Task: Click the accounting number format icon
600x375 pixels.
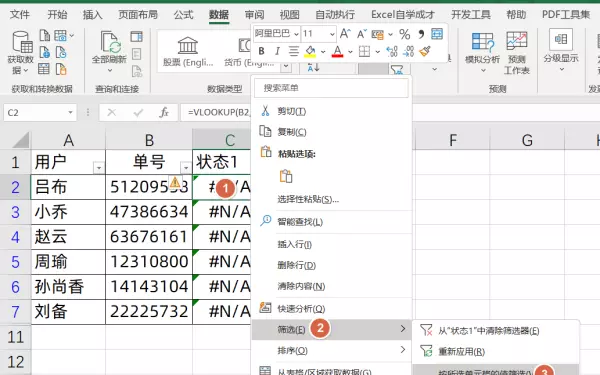Action: tap(377, 34)
